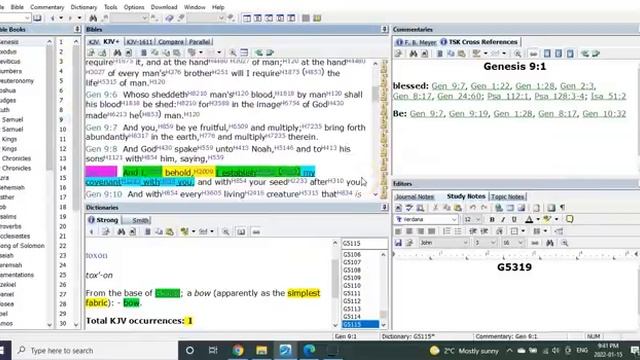Viewport: 640px width, 360px height.
Task: Click the magnifier icon in Commentaries toolbar
Action: [518, 53]
